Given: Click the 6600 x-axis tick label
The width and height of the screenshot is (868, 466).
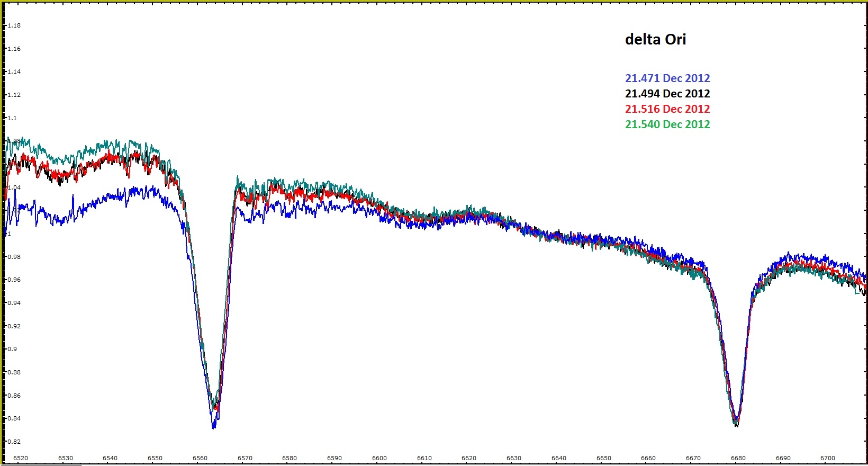Looking at the screenshot, I should 379,458.
